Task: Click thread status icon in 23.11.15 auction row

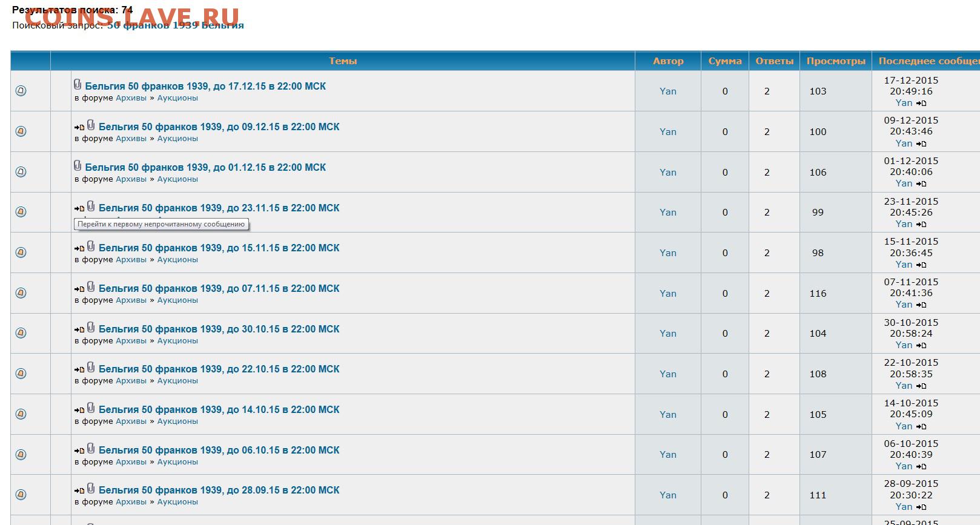Action: tap(21, 212)
